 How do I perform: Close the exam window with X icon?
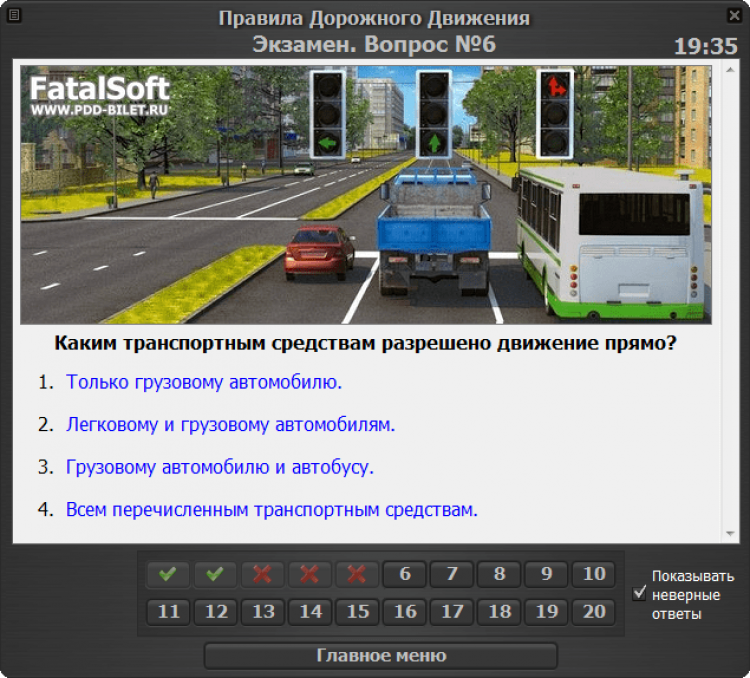(x=734, y=15)
